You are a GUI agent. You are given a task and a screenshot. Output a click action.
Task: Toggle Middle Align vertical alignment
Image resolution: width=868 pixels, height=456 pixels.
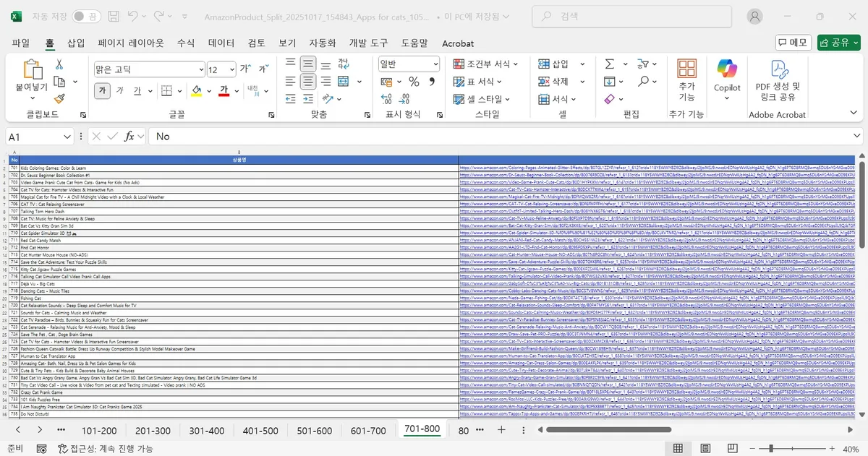(x=308, y=64)
